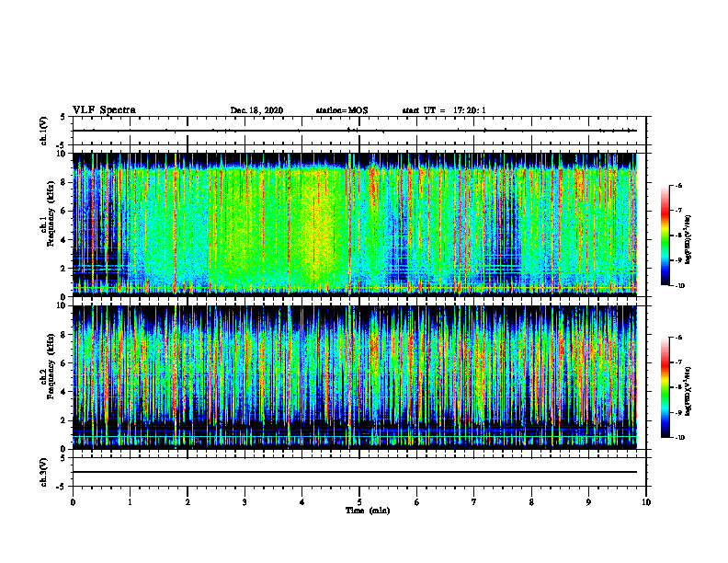
Task: Click time axis tick label "4"
Action: (x=302, y=502)
